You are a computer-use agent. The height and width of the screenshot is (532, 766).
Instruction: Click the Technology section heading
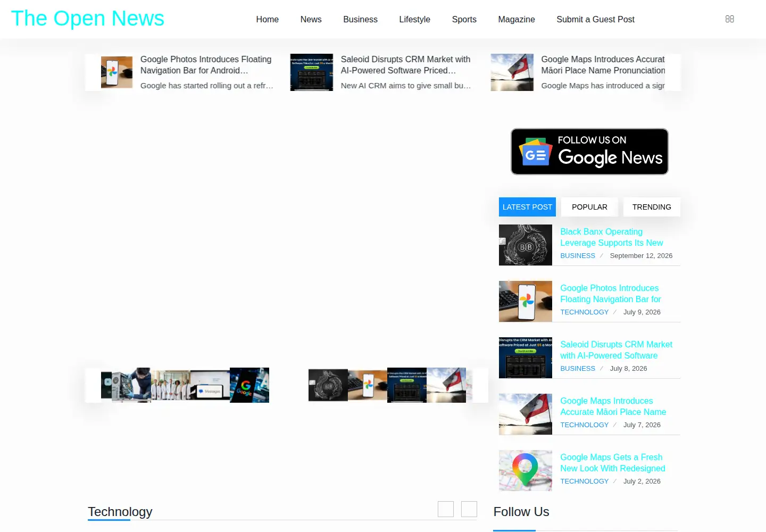pos(120,512)
